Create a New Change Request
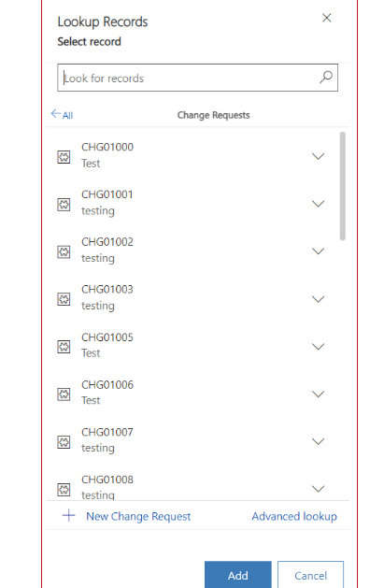 [x=138, y=516]
